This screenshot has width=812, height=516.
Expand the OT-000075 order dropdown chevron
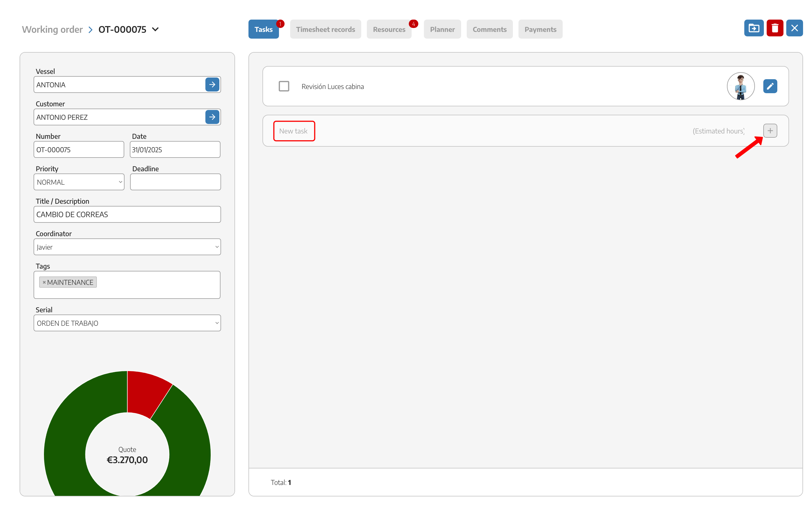156,29
